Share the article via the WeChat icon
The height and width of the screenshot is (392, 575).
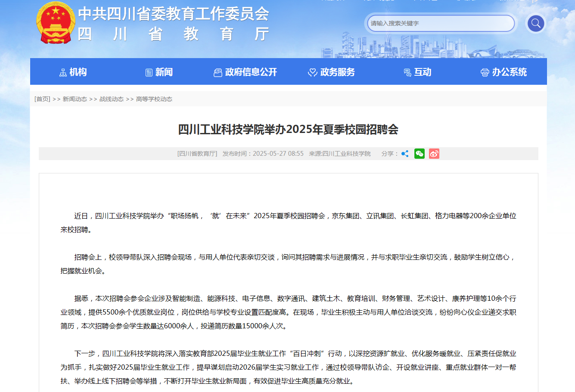419,154
